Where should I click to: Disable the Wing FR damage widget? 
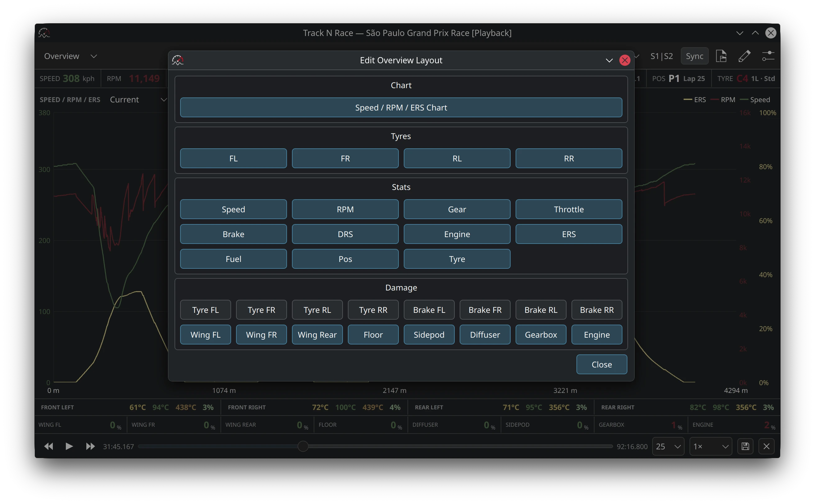coord(261,334)
